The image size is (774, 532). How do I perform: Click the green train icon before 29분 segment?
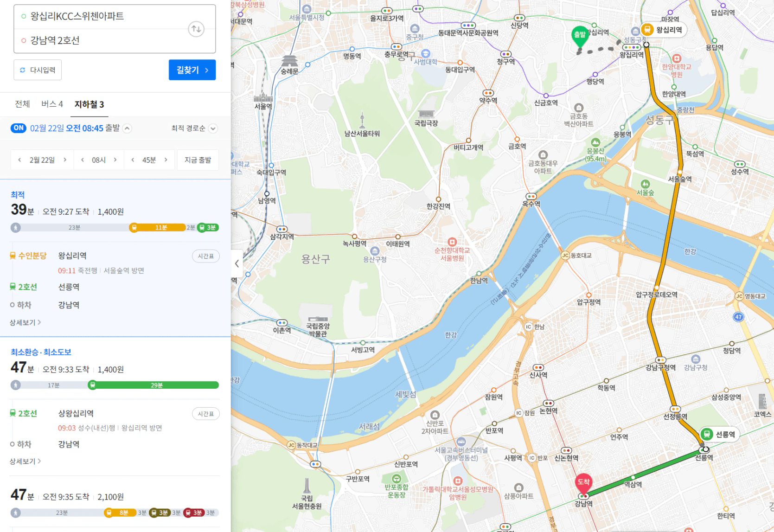pyautogui.click(x=92, y=385)
